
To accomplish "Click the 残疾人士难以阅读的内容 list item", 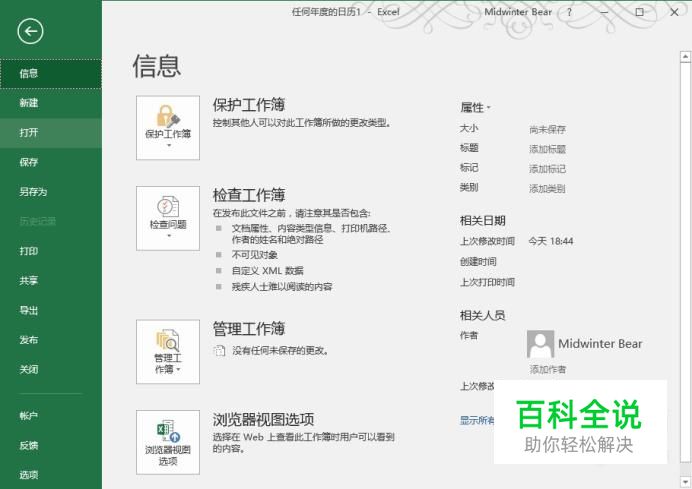I will click(282, 287).
